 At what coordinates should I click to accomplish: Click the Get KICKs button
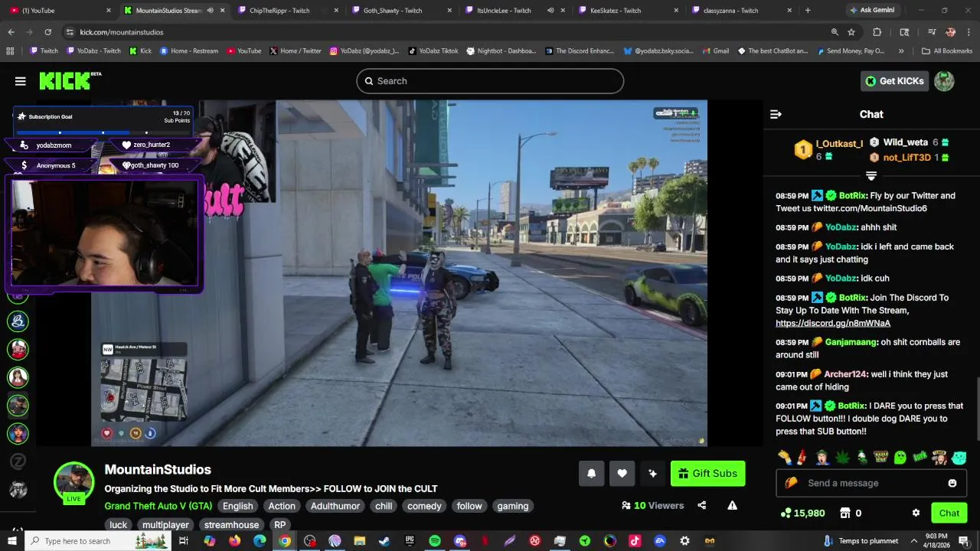894,81
